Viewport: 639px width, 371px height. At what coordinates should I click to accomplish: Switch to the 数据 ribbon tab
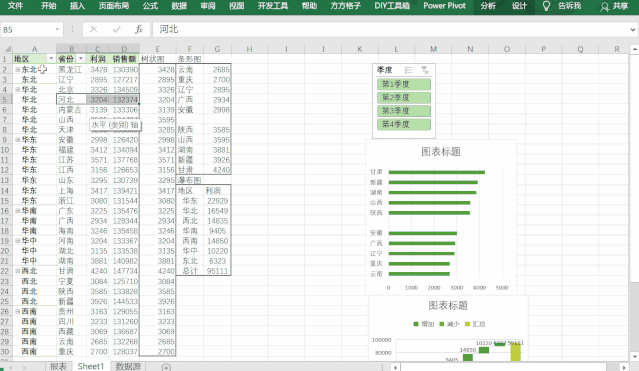tap(179, 6)
